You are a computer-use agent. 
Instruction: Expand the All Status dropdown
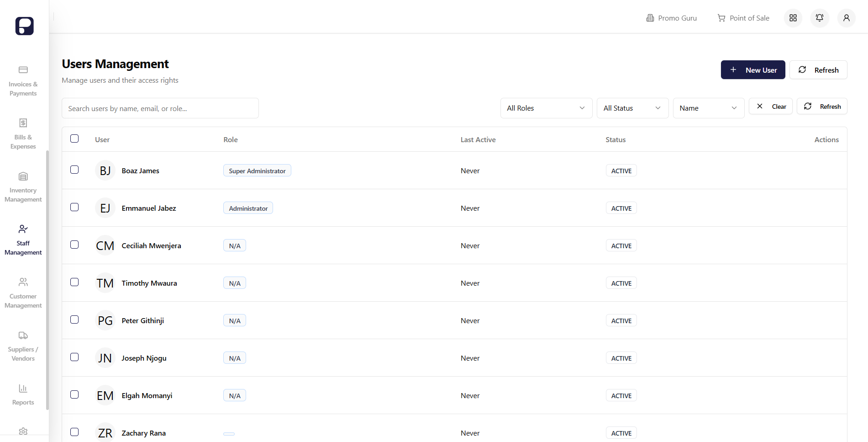[632, 108]
